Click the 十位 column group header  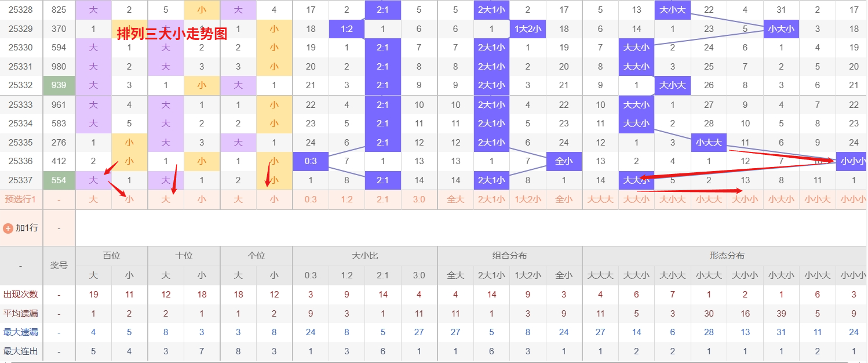[x=184, y=256]
